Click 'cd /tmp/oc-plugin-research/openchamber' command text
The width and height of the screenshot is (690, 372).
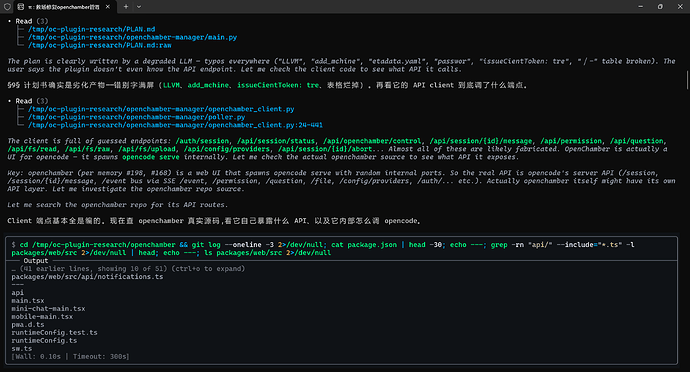click(97, 245)
